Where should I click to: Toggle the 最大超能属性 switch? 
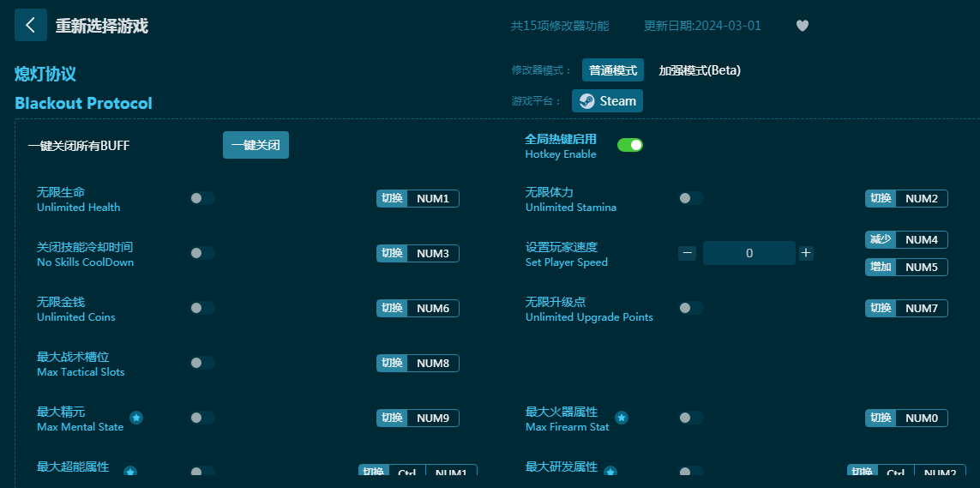(x=202, y=471)
